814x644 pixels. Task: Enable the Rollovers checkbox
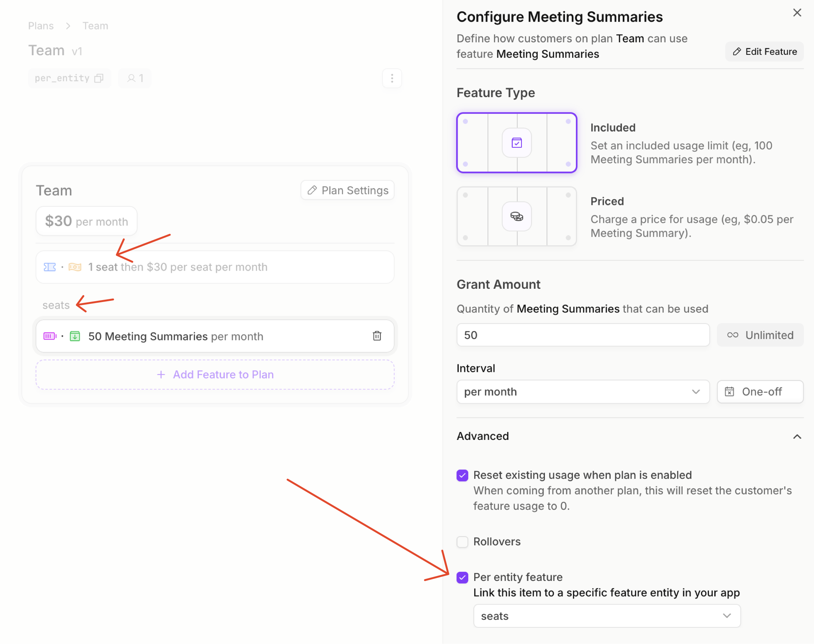[462, 542]
